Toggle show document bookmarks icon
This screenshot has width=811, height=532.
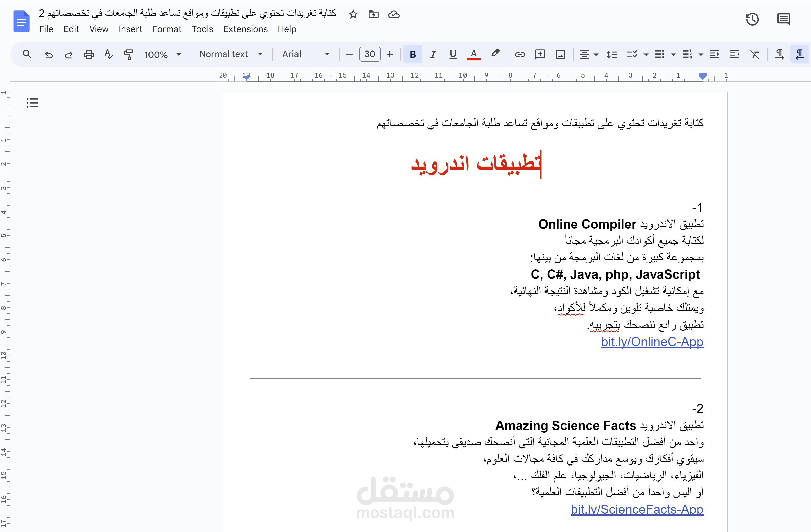[x=32, y=103]
